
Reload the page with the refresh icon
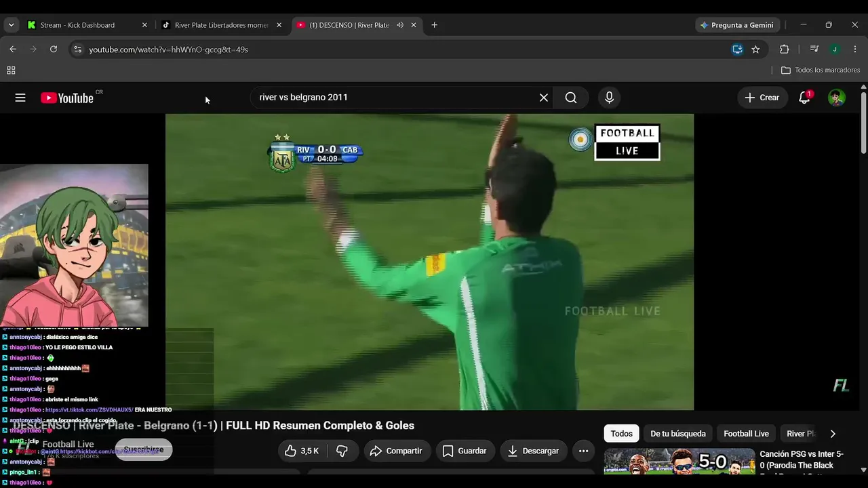54,49
